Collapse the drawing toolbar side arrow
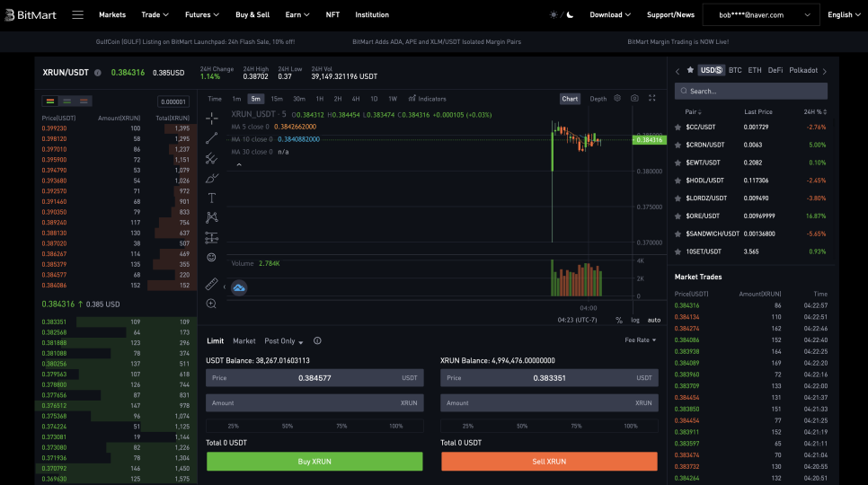The height and width of the screenshot is (485, 868). click(225, 287)
